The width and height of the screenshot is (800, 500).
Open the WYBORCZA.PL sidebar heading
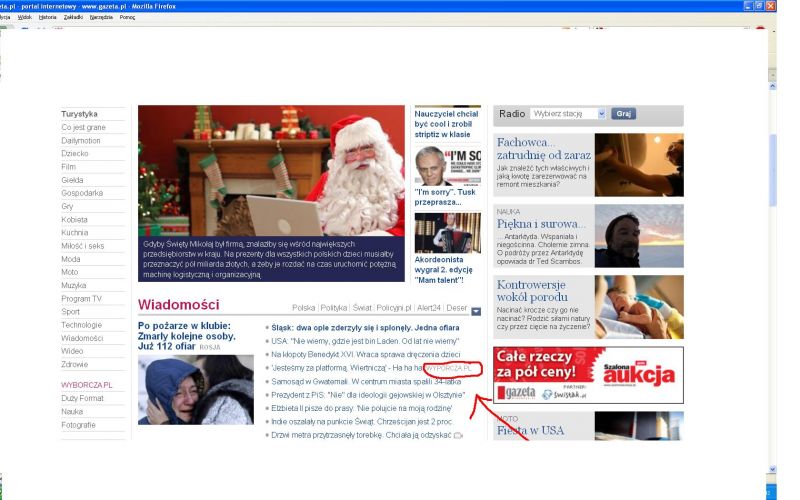tap(86, 385)
